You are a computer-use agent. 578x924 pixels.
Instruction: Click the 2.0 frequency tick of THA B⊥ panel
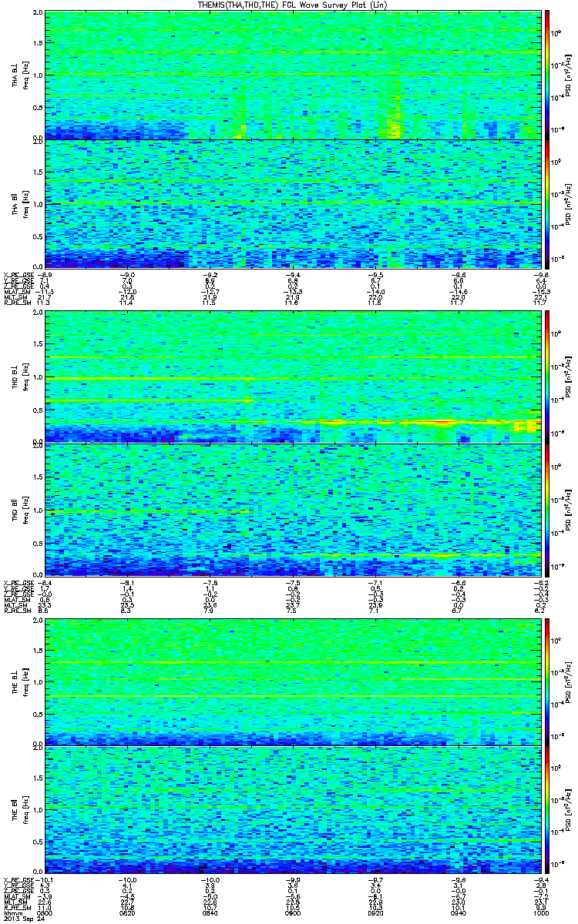pyautogui.click(x=39, y=13)
